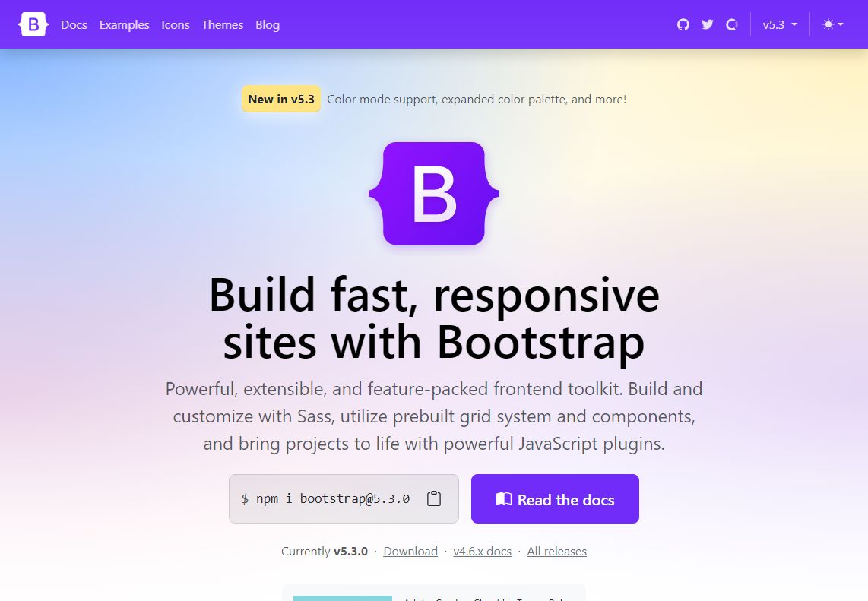This screenshot has width=868, height=601.
Task: Click the frontend toolkit description paragraph
Action: coord(434,416)
